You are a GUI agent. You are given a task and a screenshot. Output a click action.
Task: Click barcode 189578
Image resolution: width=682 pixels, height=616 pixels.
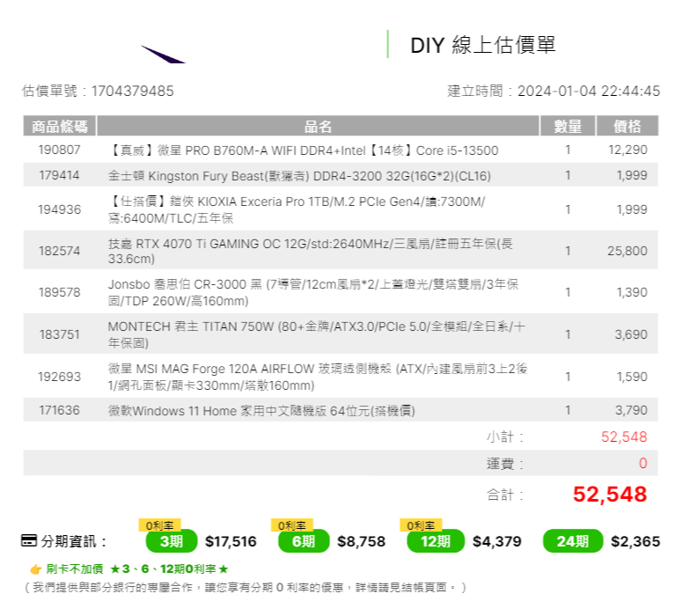tap(59, 292)
